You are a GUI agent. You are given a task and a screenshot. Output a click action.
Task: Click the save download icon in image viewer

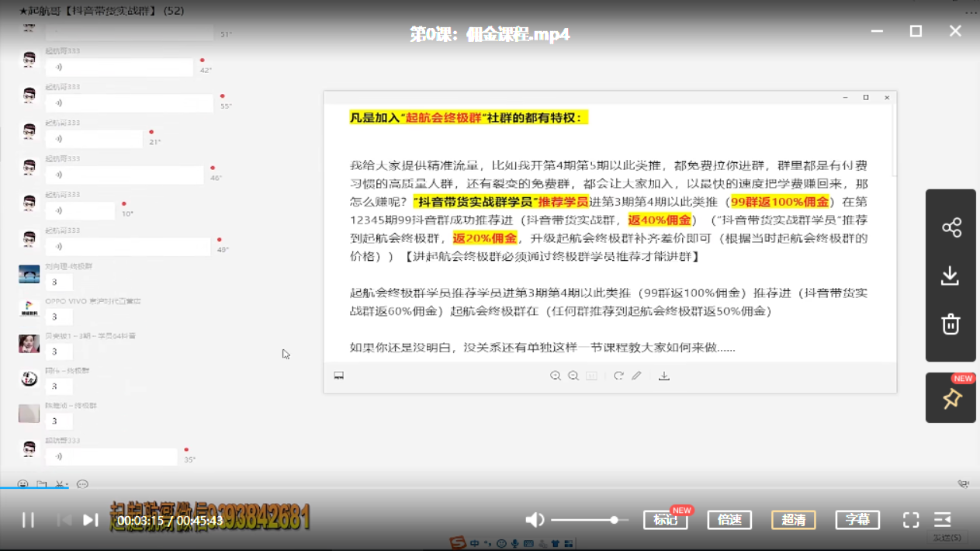(x=664, y=376)
